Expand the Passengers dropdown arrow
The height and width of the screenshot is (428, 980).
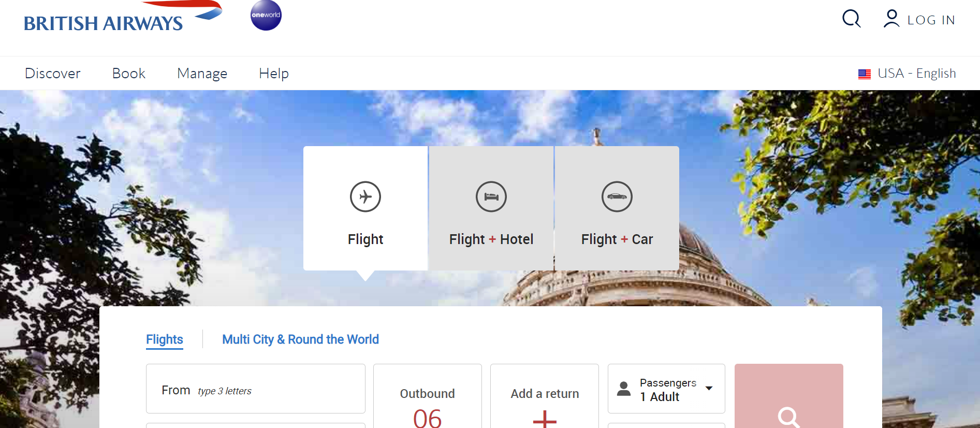(x=709, y=388)
